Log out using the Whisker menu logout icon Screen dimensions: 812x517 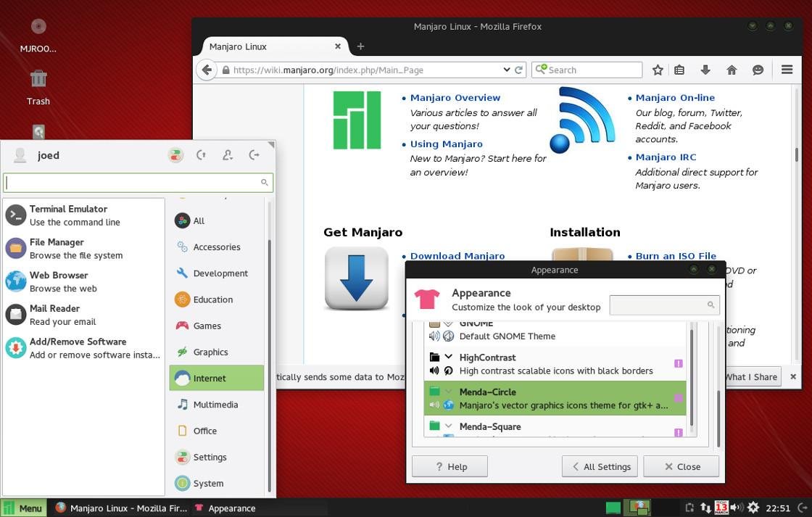pos(254,154)
